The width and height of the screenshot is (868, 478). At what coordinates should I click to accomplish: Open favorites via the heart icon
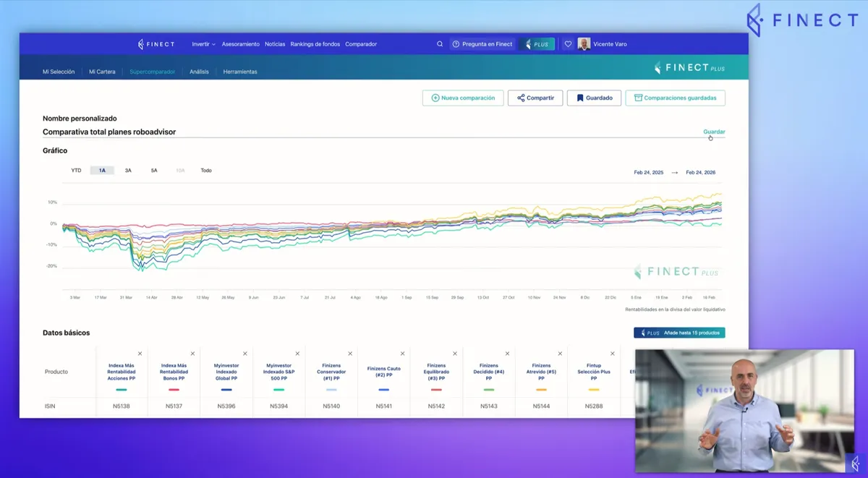(568, 44)
